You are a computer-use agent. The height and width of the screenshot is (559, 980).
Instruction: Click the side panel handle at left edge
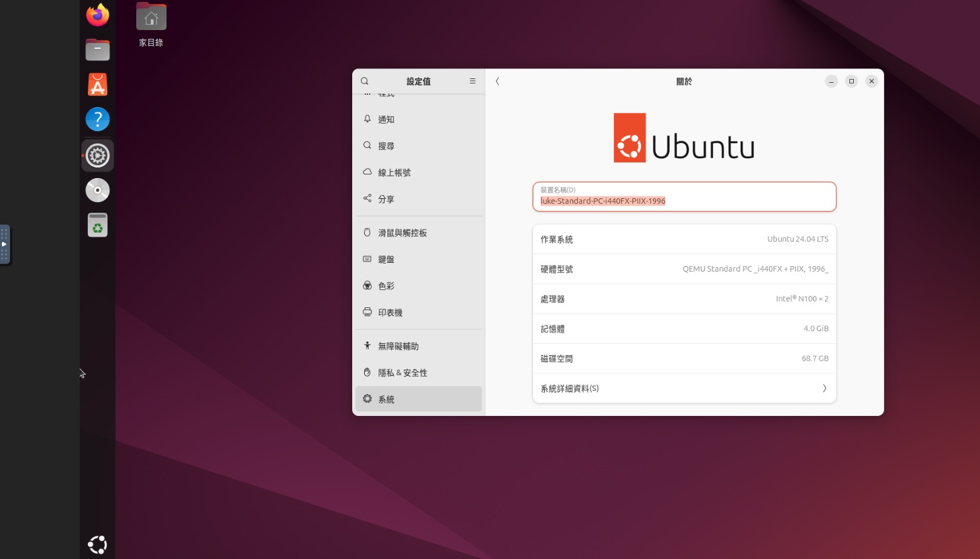[x=4, y=244]
